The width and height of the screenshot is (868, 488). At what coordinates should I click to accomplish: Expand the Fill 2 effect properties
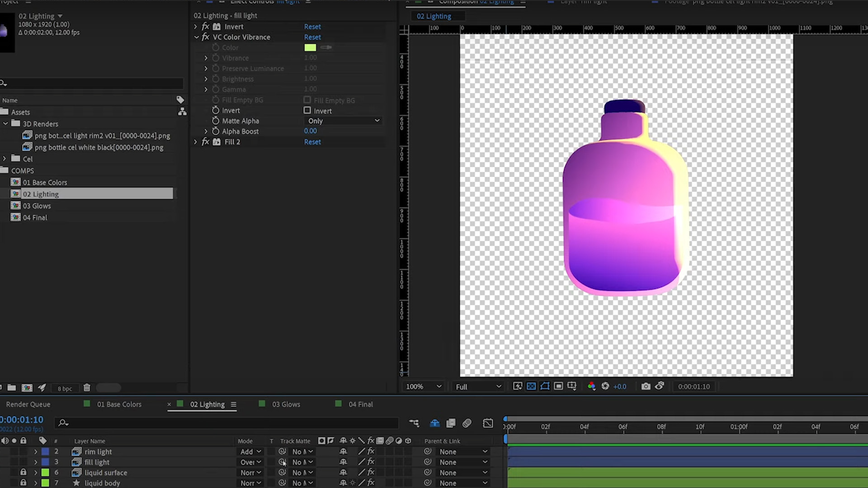tap(196, 142)
